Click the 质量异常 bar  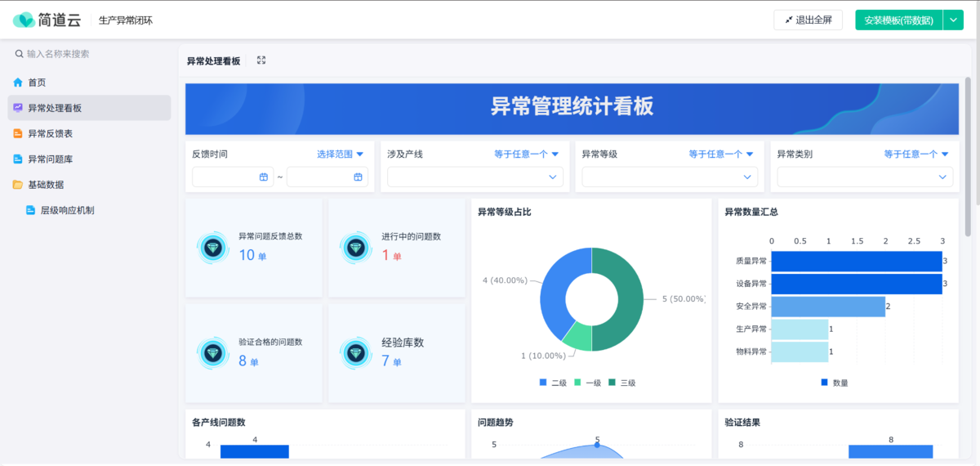(857, 261)
